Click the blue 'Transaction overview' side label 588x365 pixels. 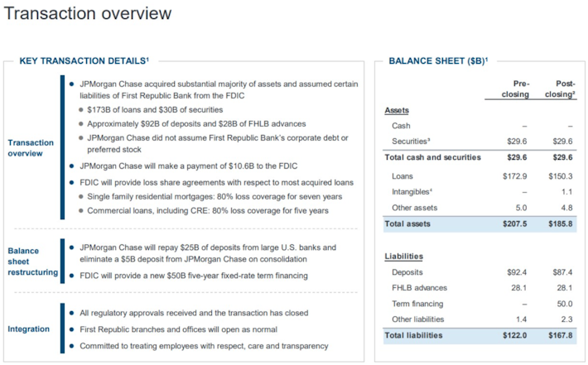(31, 148)
